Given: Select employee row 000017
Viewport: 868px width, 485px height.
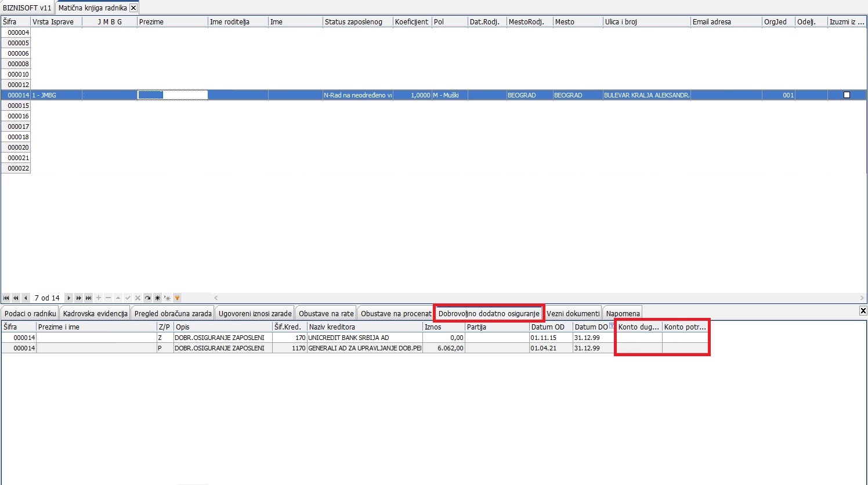Looking at the screenshot, I should (19, 126).
